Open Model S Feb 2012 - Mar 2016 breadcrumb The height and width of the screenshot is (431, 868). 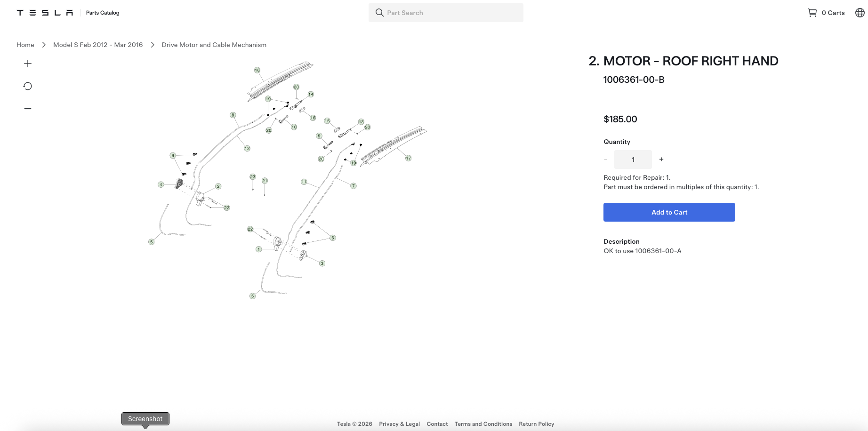point(98,45)
